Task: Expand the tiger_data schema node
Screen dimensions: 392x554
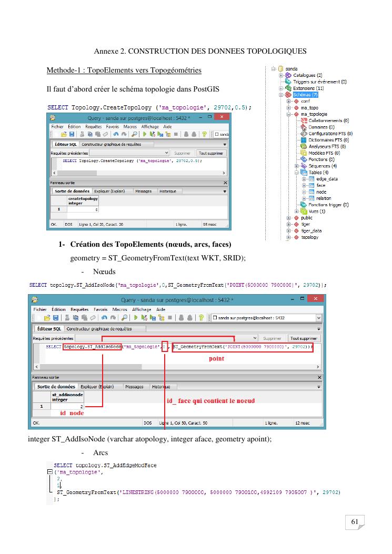Action: click(289, 230)
